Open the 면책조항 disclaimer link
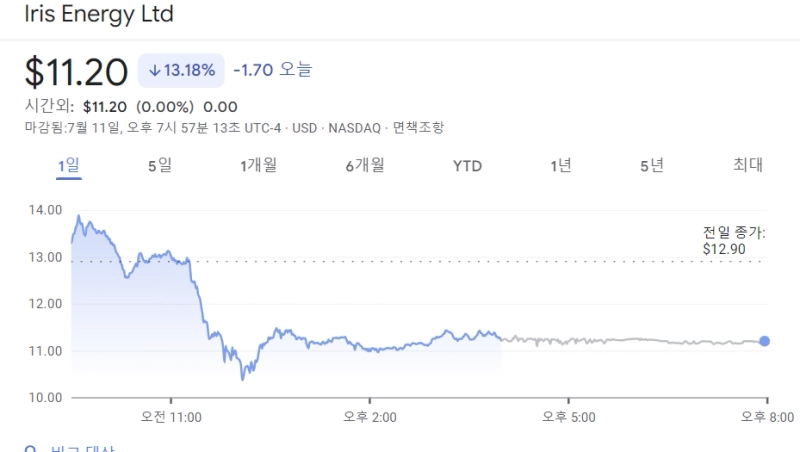800x452 pixels. (x=418, y=128)
